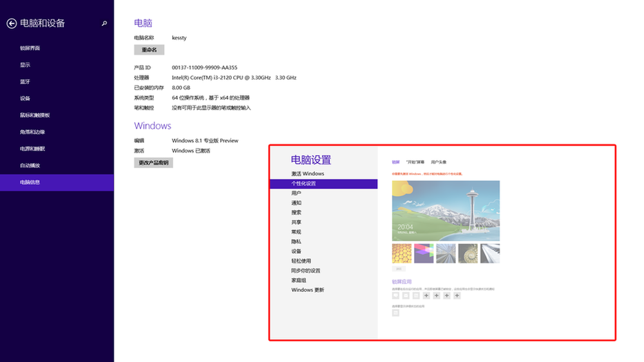The width and height of the screenshot is (644, 362).
Task: Switch to the 用户头像 tab
Action: click(x=439, y=162)
